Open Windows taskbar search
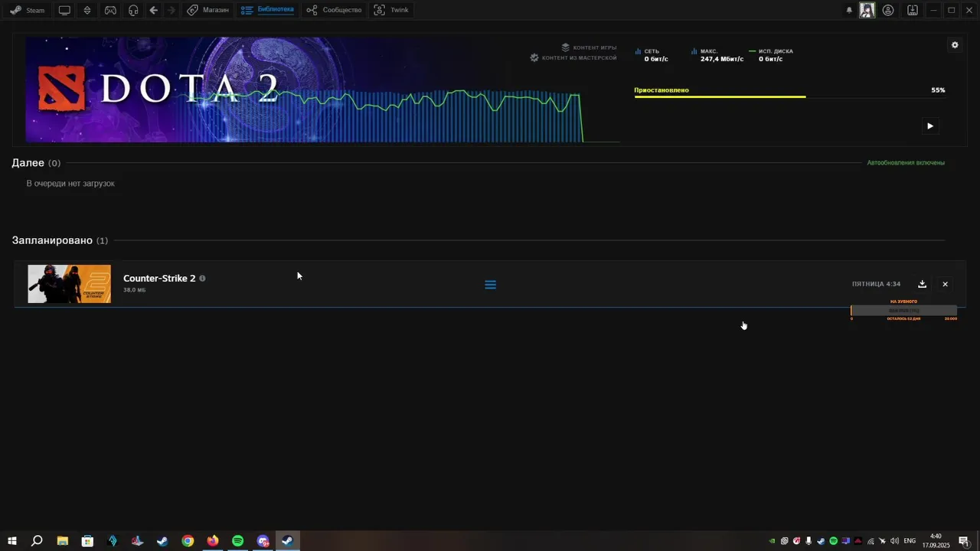The image size is (980, 551). [37, 541]
